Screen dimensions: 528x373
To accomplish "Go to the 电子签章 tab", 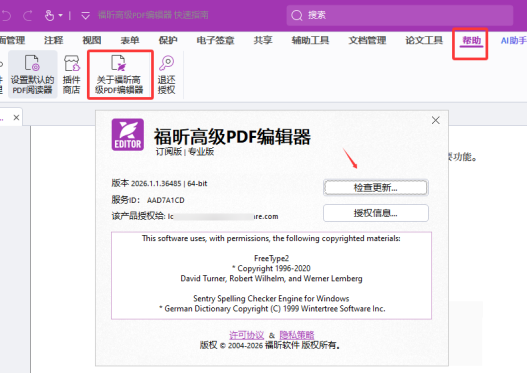I will [215, 40].
